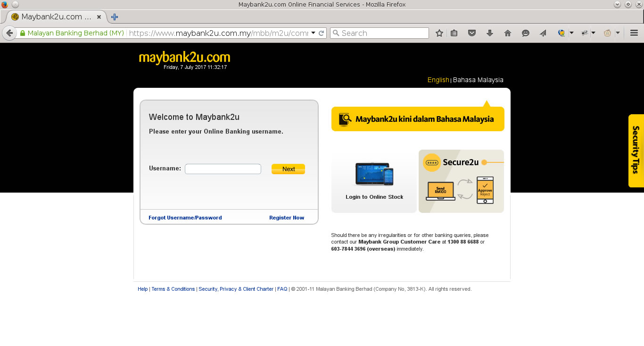Click the search magnifier icon in search box
Viewport: 644px width, 346px height.
tap(336, 33)
